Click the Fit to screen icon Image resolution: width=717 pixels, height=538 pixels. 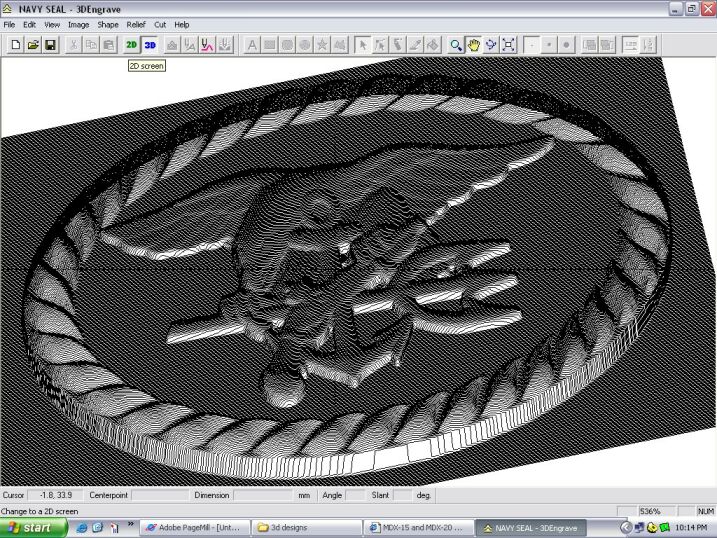509,45
